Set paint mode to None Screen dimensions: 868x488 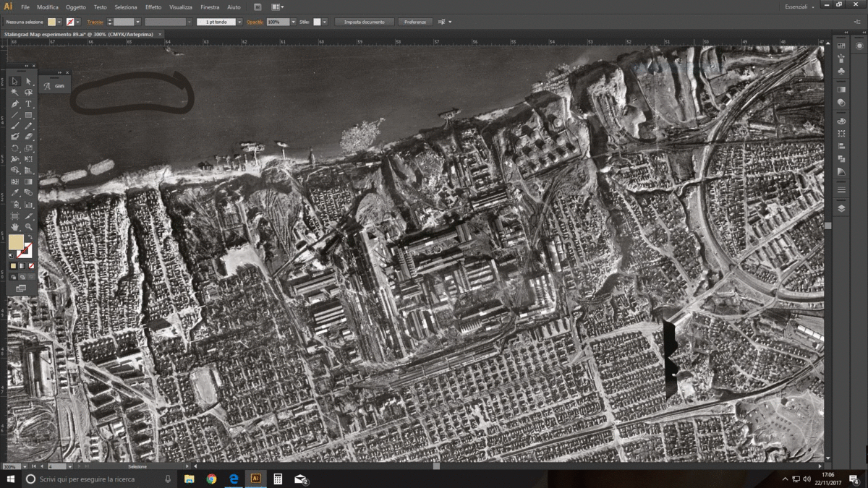tap(31, 266)
